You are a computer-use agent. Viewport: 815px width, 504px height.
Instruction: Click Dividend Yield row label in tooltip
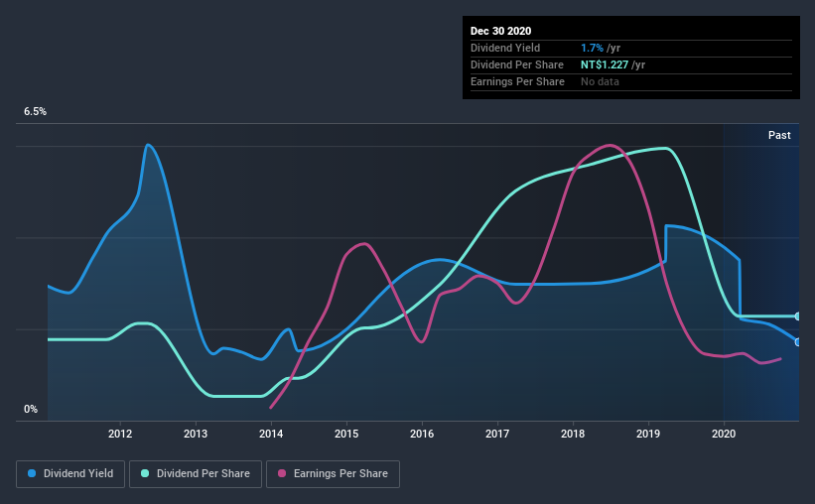click(505, 48)
